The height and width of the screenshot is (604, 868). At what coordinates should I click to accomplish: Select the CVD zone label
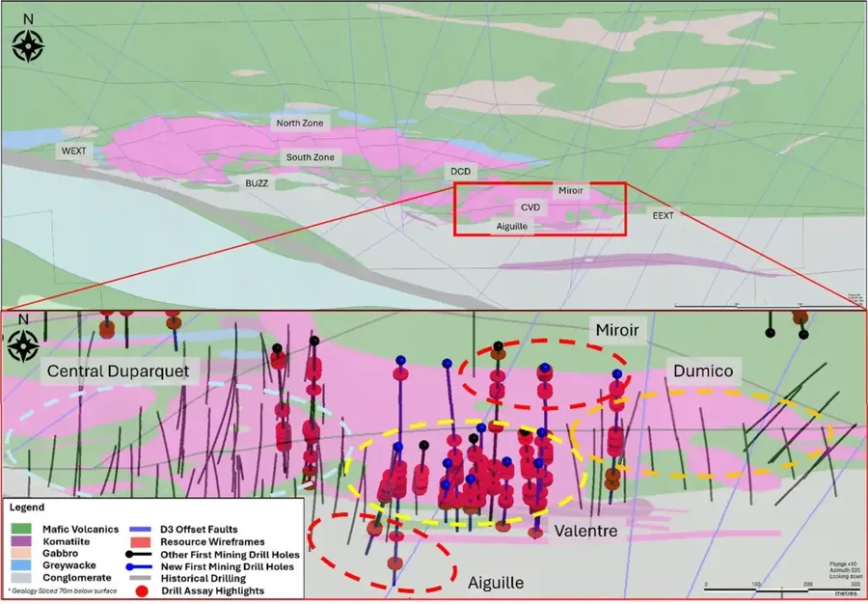[530, 207]
